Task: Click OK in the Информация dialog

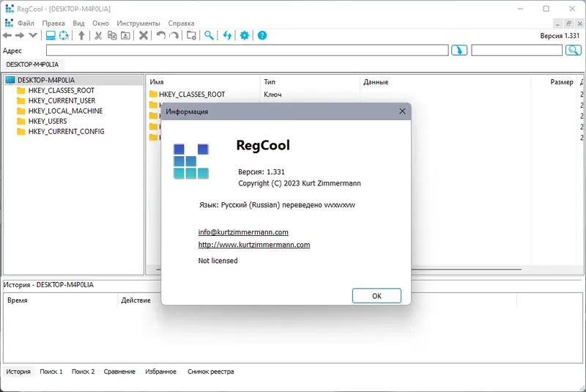Action: 377,295
